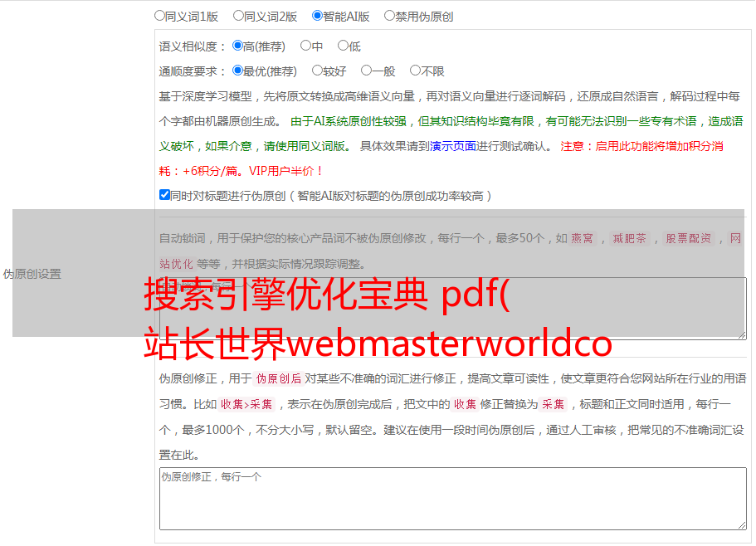Viewport: 756px width, 546px height.
Task: Click the 伪原创设置 label
Action: pos(32,274)
